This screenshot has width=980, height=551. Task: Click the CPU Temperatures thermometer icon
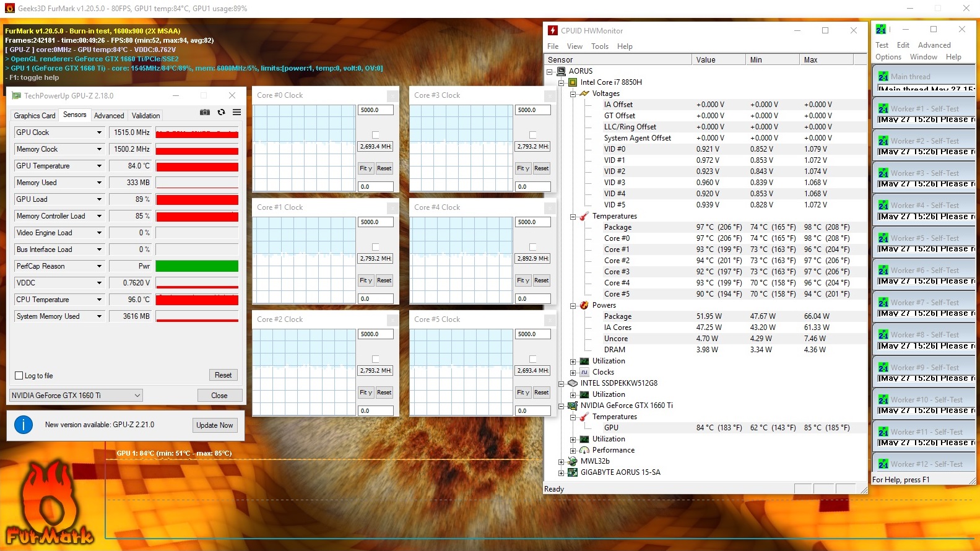(584, 216)
